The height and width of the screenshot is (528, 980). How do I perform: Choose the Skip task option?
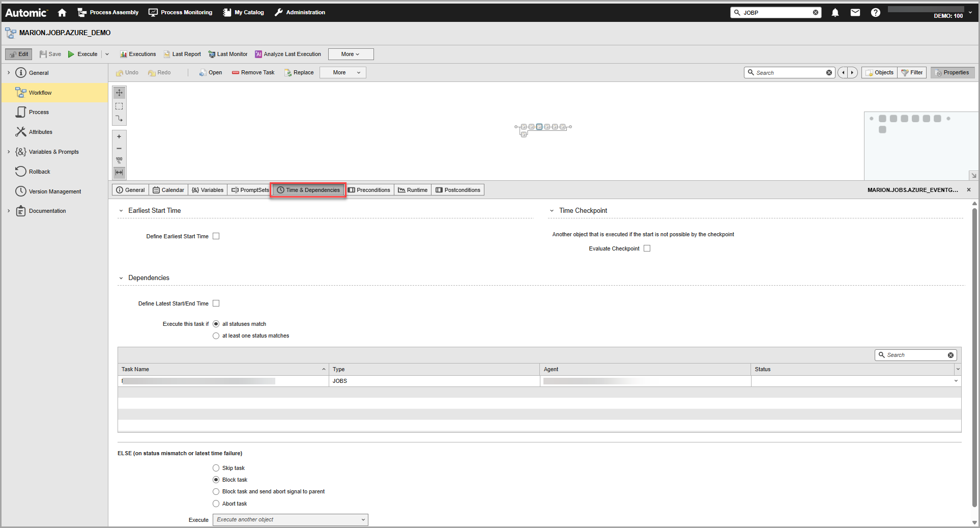click(216, 468)
